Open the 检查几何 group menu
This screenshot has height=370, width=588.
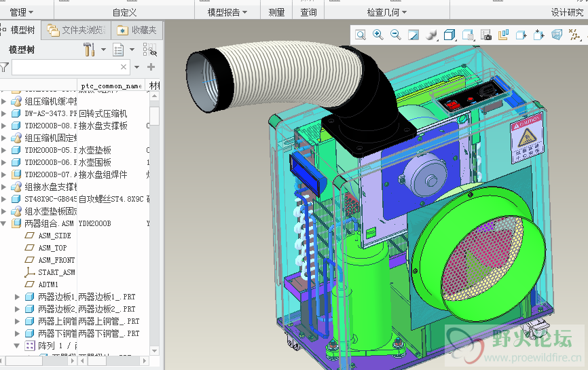click(x=386, y=12)
